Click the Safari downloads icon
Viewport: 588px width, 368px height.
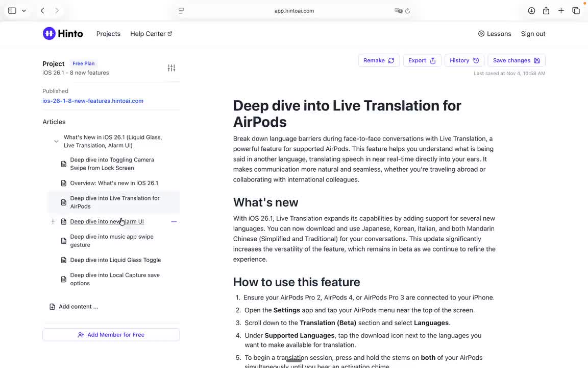tap(531, 11)
